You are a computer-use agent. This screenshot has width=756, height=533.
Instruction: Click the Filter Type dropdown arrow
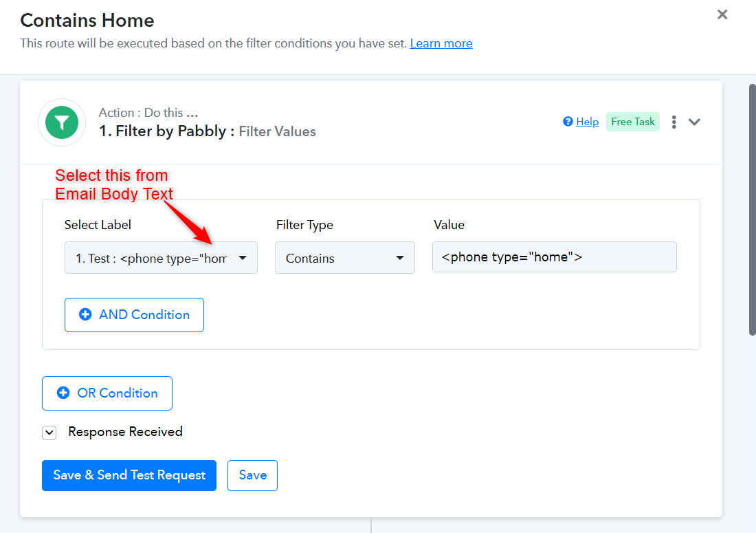[400, 258]
